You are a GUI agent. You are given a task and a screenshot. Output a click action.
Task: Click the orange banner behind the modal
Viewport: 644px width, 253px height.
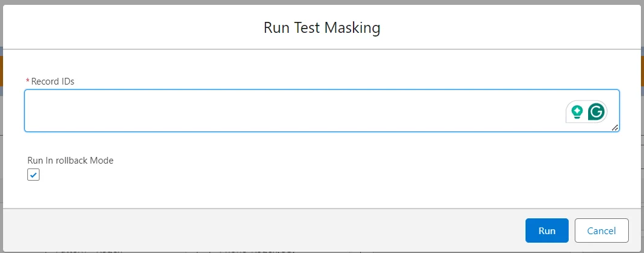point(642,70)
